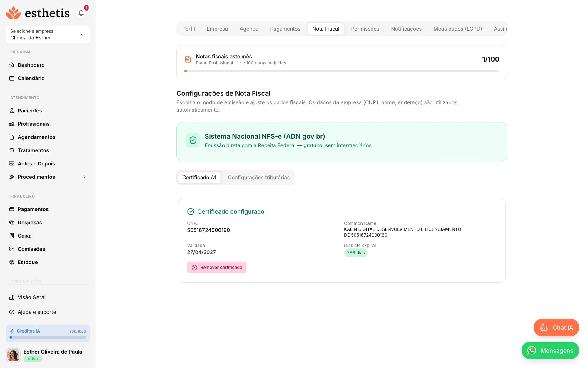Switch to the Pagamentos settings tab
Image resolution: width=588 pixels, height=368 pixels.
click(285, 29)
